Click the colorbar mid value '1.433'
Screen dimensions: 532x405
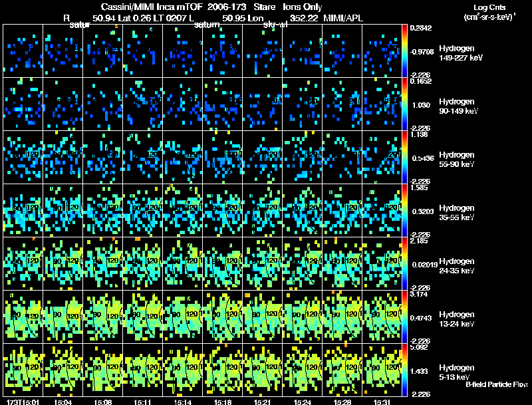pyautogui.click(x=420, y=372)
